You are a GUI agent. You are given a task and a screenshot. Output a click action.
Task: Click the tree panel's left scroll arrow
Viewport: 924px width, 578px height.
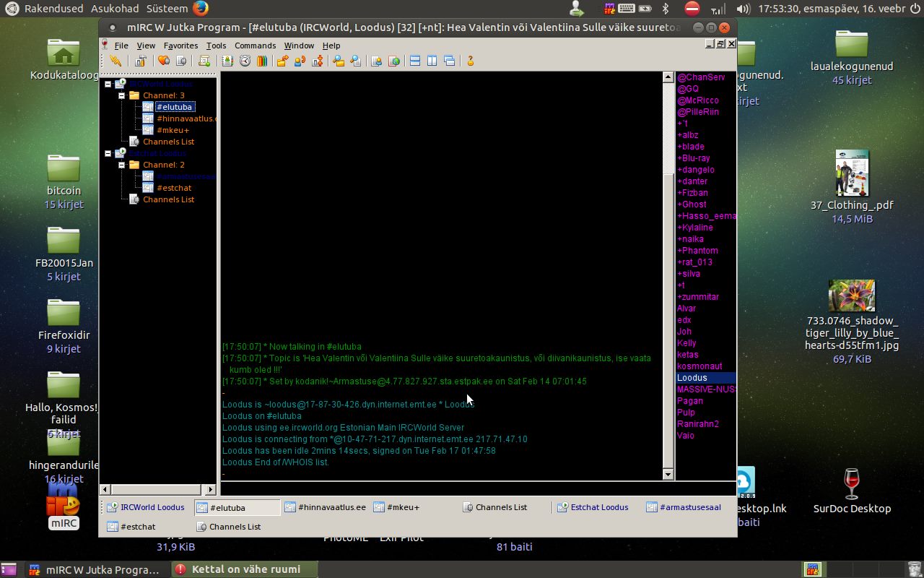click(x=105, y=489)
